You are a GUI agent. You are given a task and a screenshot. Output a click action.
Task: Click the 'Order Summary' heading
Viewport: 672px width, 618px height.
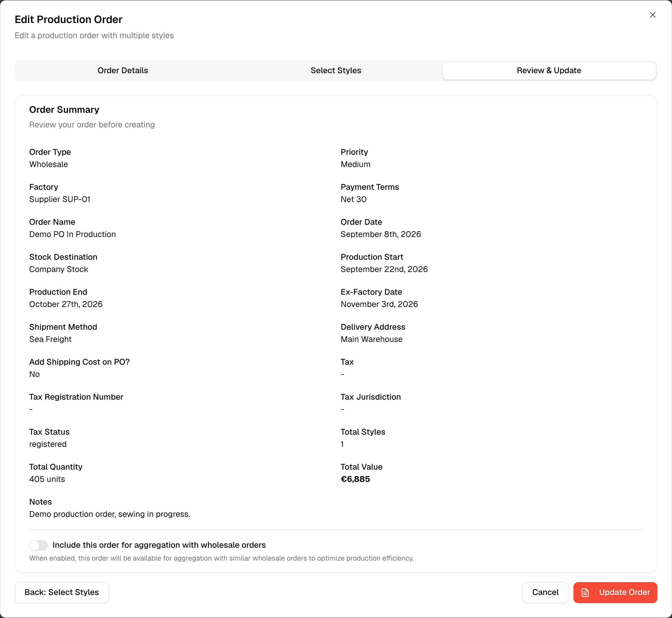[64, 110]
